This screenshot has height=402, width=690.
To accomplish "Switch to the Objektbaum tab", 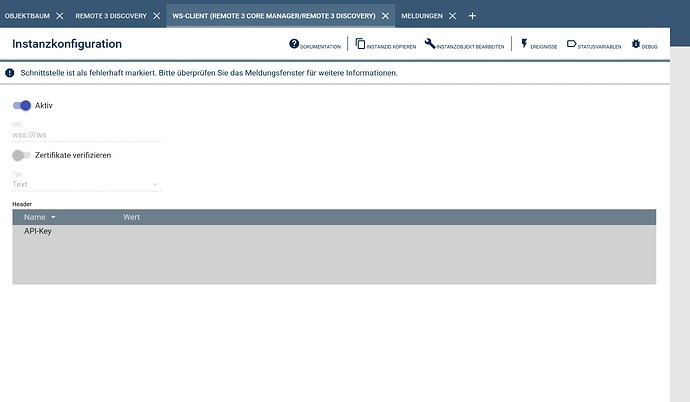I will [27, 16].
